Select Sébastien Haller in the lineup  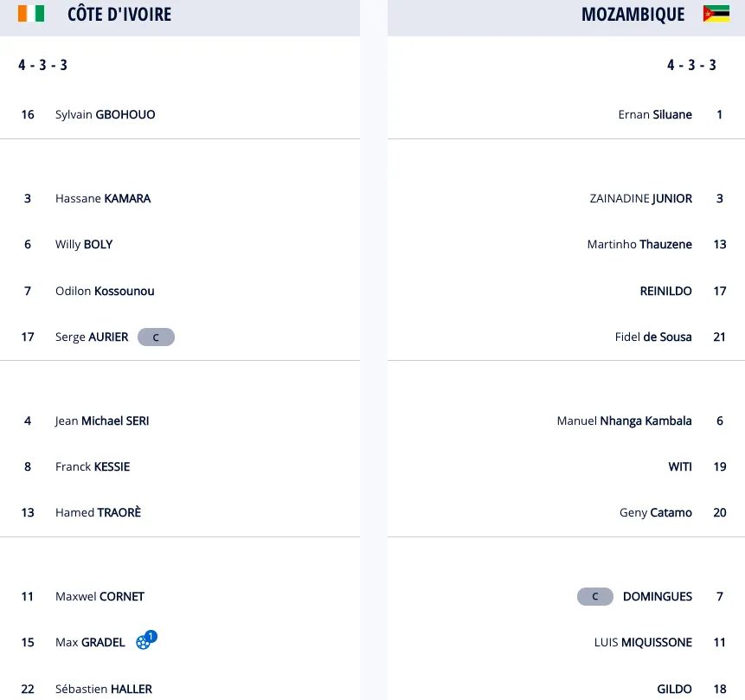(x=103, y=690)
